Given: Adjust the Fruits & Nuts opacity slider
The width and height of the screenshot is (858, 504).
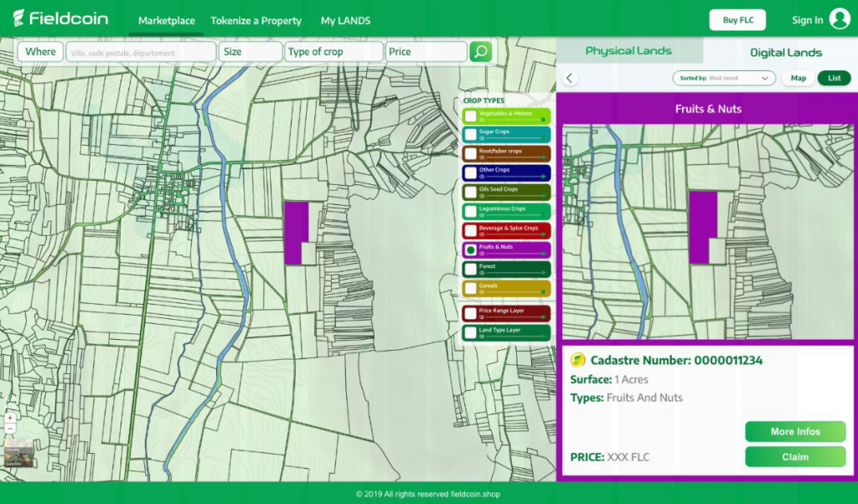Looking at the screenshot, I should (x=515, y=254).
